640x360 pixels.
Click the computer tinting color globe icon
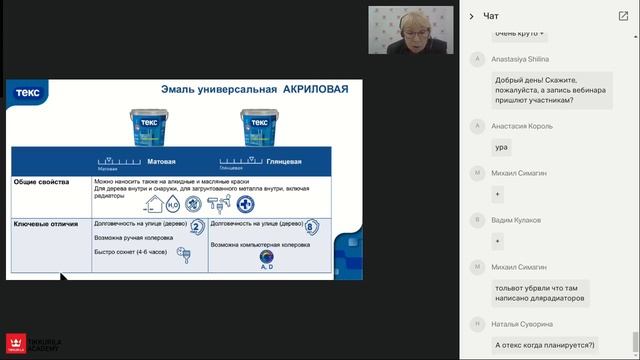coord(267,256)
